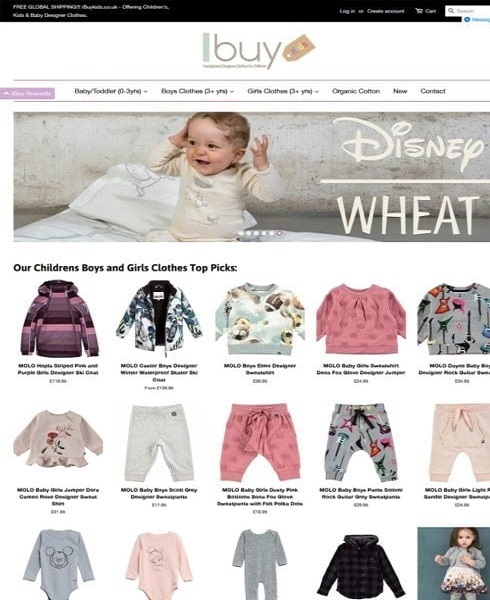
Task: Select the last slideshow dot
Action: point(280,233)
